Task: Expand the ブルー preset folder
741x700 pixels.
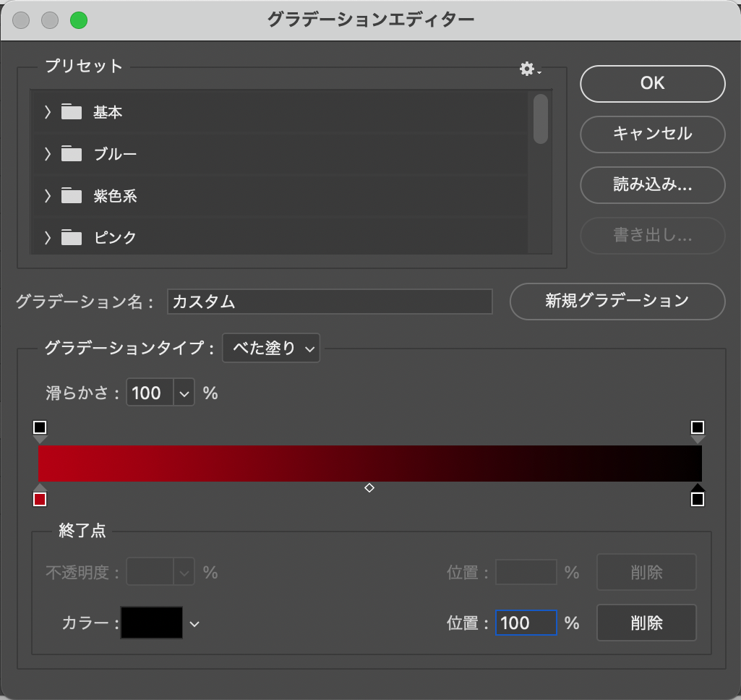Action: [x=48, y=154]
